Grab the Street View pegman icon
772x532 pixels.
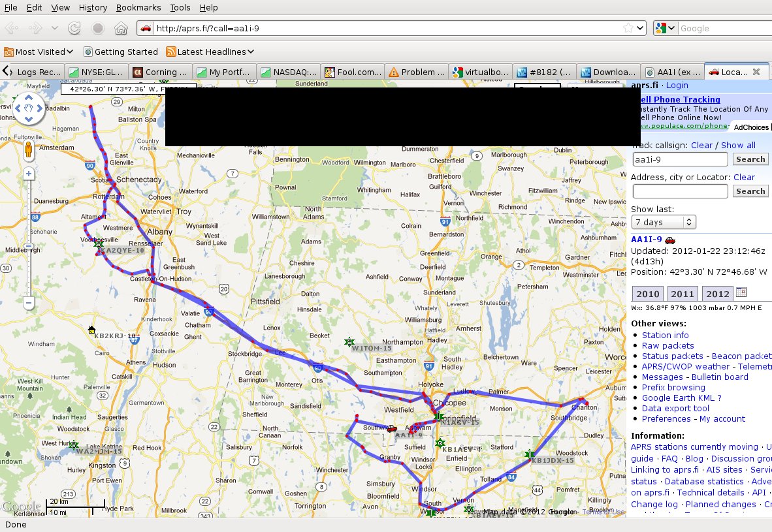point(28,151)
